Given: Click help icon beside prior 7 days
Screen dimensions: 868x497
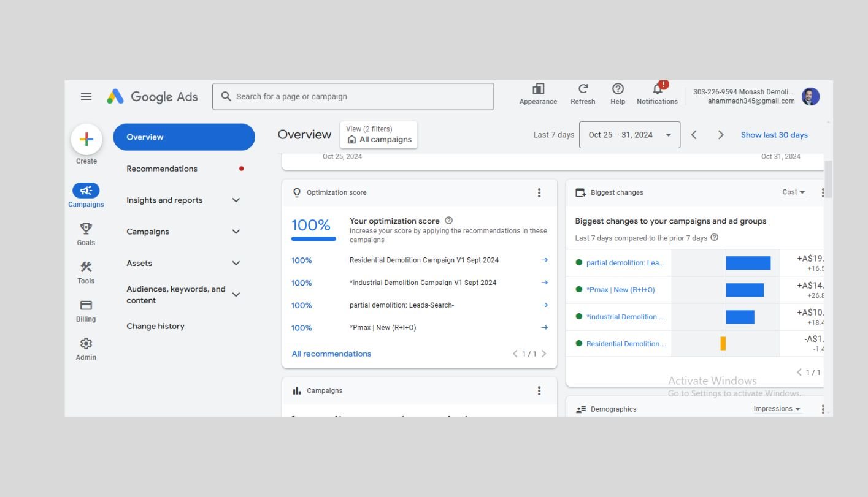Looking at the screenshot, I should point(714,238).
